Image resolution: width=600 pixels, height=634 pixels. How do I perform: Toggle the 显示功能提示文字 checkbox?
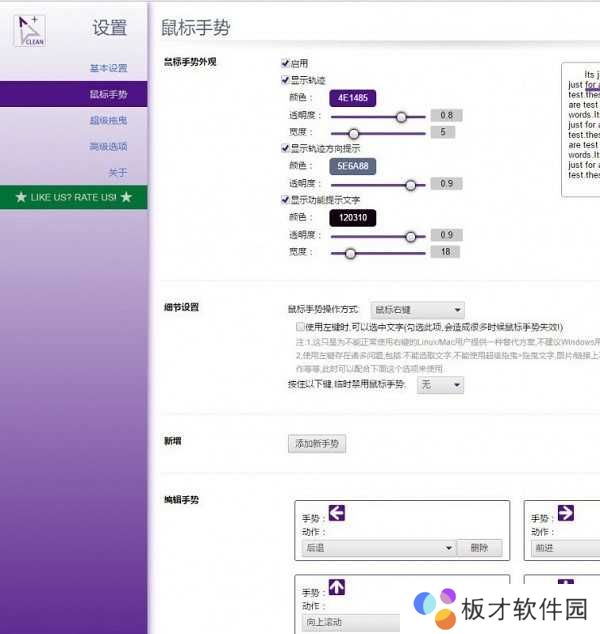pos(285,200)
